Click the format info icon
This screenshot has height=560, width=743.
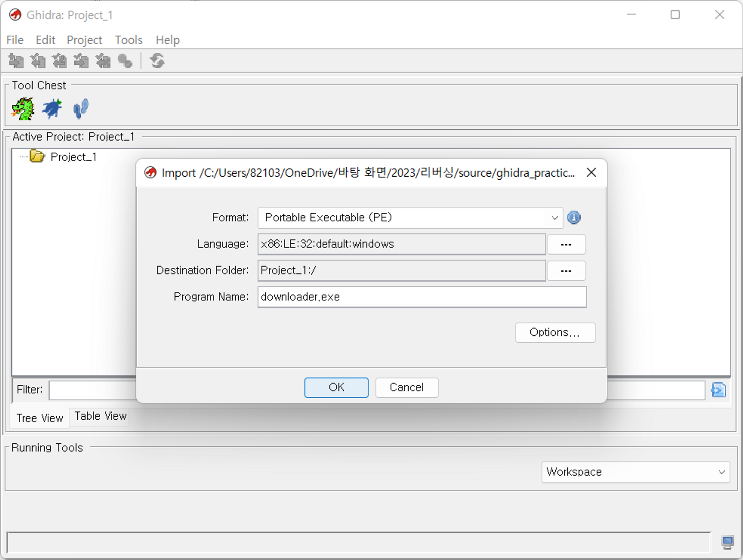574,218
